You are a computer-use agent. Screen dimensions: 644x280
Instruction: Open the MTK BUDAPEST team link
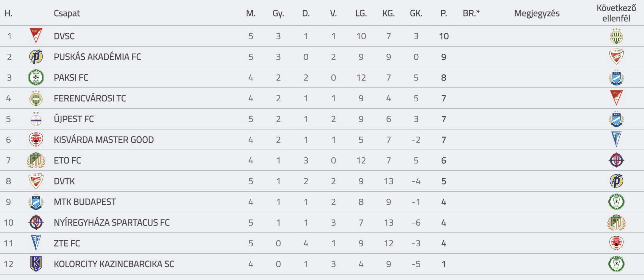coord(85,202)
